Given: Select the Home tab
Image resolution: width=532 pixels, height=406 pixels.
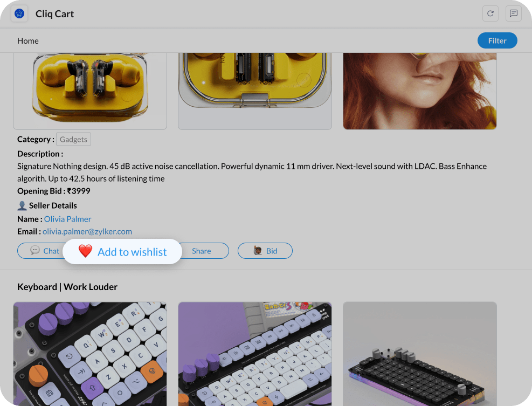Looking at the screenshot, I should tap(28, 41).
